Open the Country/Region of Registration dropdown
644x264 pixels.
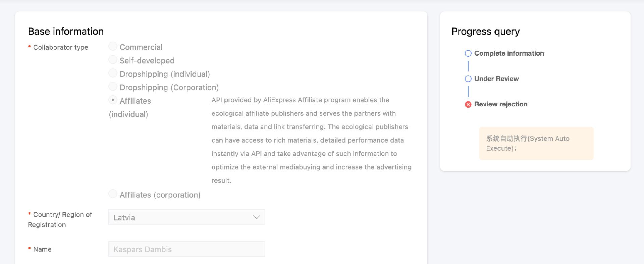point(186,217)
